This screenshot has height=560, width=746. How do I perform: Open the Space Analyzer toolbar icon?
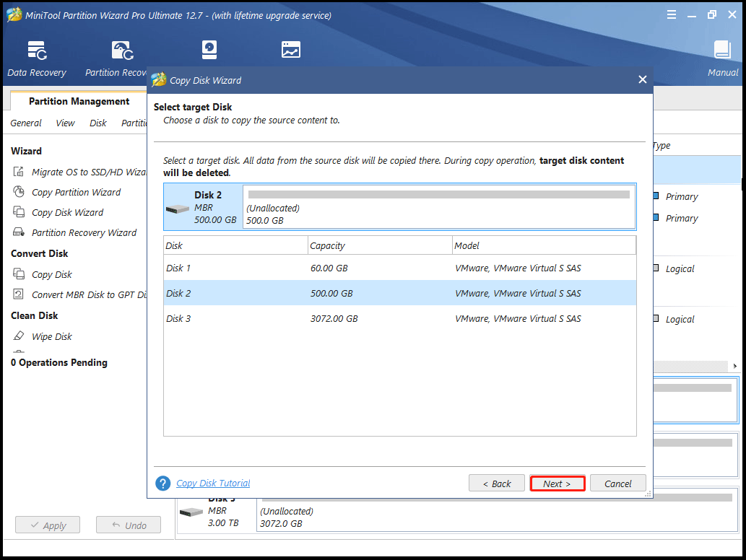[x=290, y=49]
